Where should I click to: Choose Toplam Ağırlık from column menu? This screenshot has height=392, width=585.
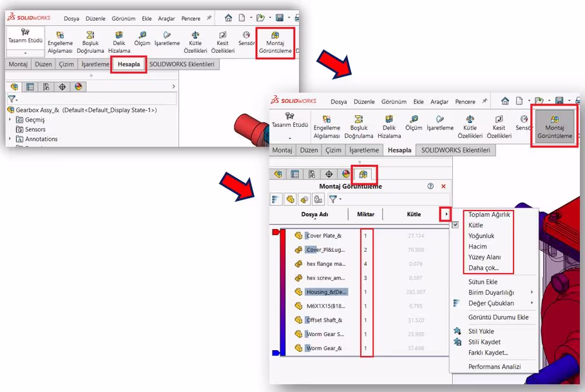pos(489,214)
